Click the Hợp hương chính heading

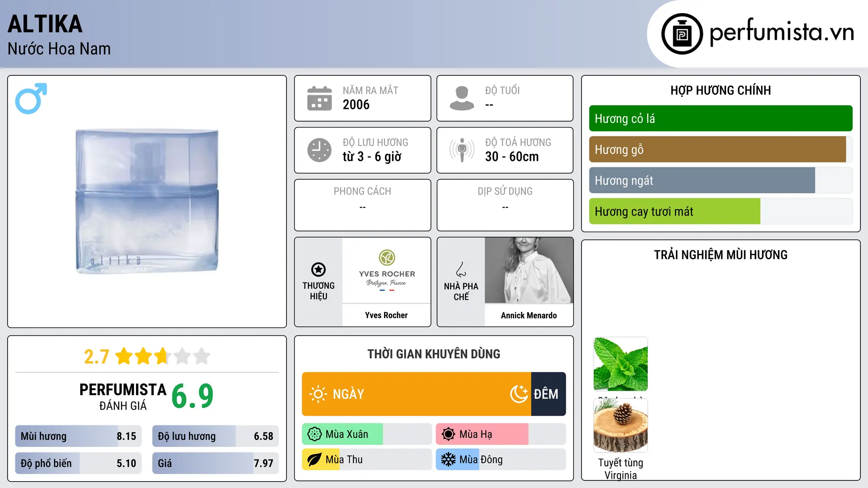pos(721,90)
